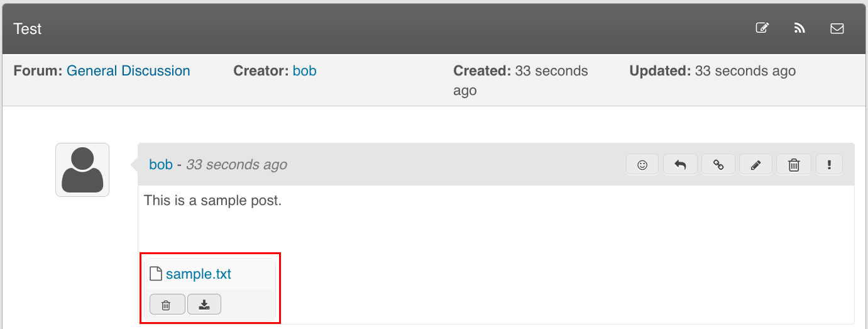Click the file icon beside sample.txt
The image size is (868, 329).
[x=156, y=274]
